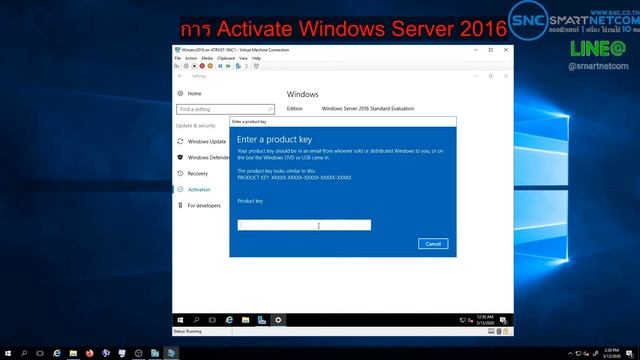The height and width of the screenshot is (360, 640).
Task: Open the Clipboard menu
Action: click(x=226, y=58)
